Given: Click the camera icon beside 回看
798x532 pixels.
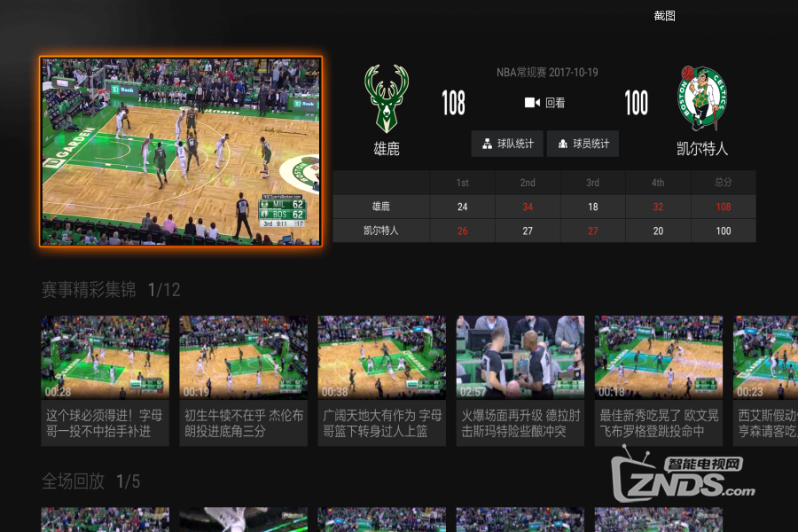Looking at the screenshot, I should tap(532, 103).
